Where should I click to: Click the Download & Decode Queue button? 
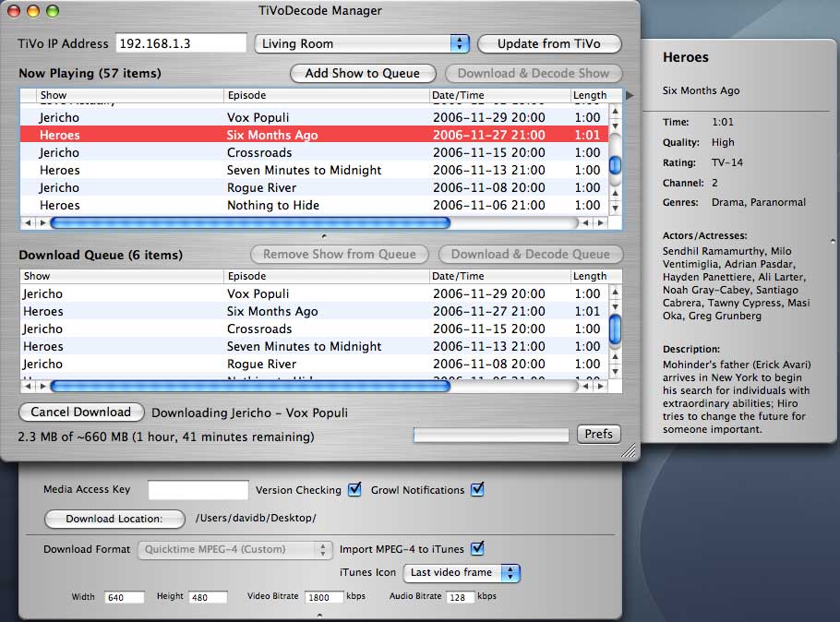[531, 254]
